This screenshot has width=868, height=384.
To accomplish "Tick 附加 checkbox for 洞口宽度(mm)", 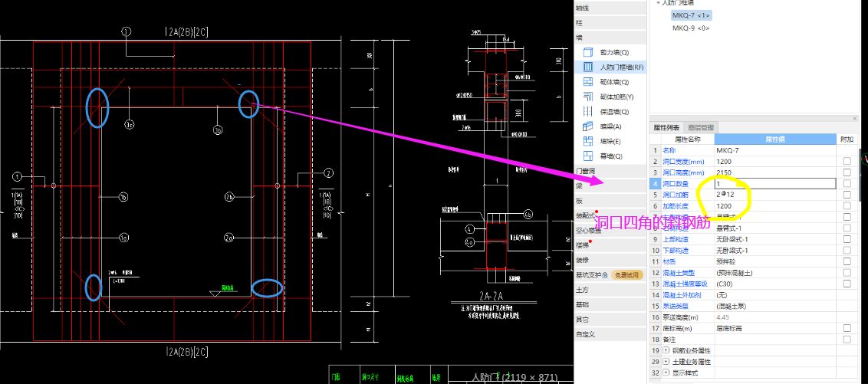I will click(847, 162).
